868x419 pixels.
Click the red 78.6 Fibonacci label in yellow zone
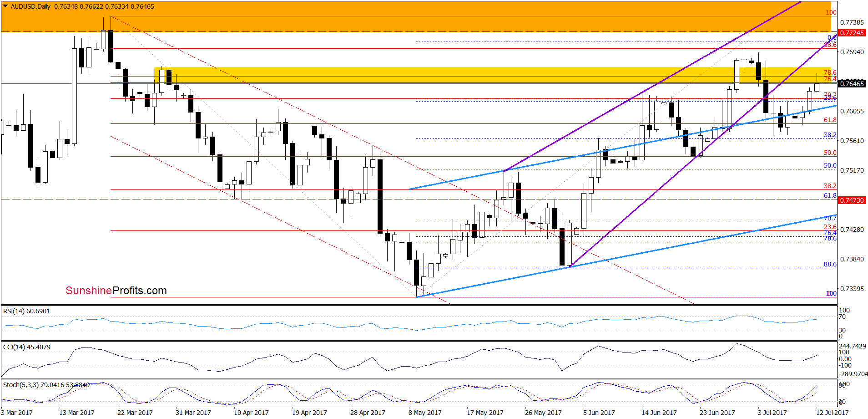830,72
